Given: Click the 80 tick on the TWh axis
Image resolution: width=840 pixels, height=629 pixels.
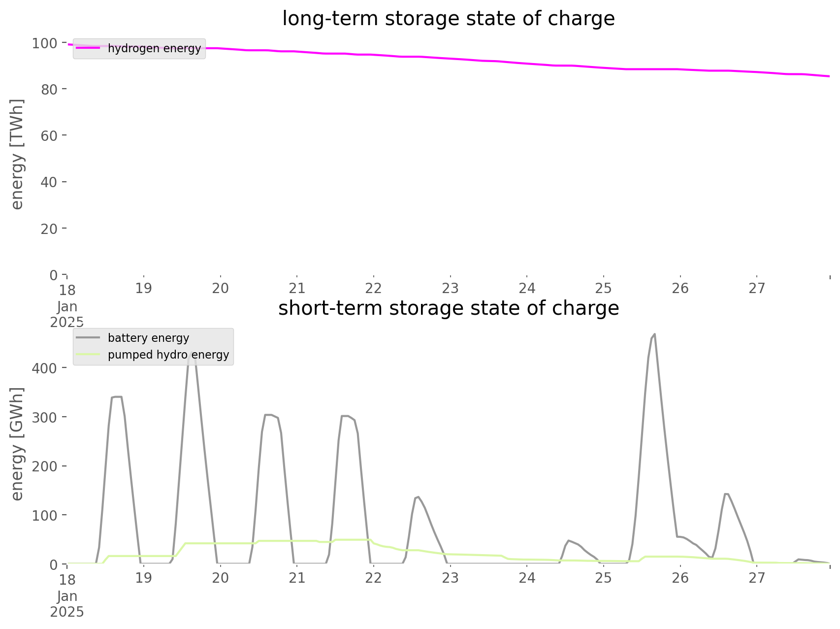Looking at the screenshot, I should pyautogui.click(x=49, y=89).
